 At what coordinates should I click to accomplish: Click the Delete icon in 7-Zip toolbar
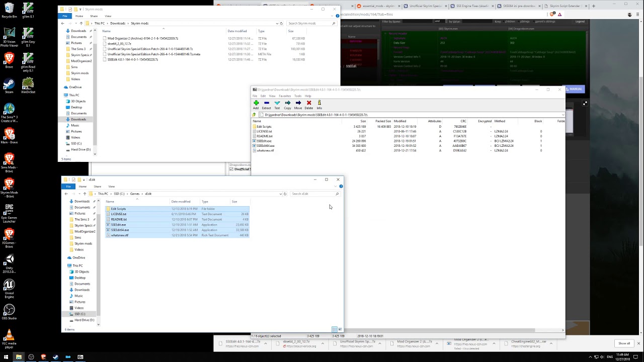click(x=309, y=105)
